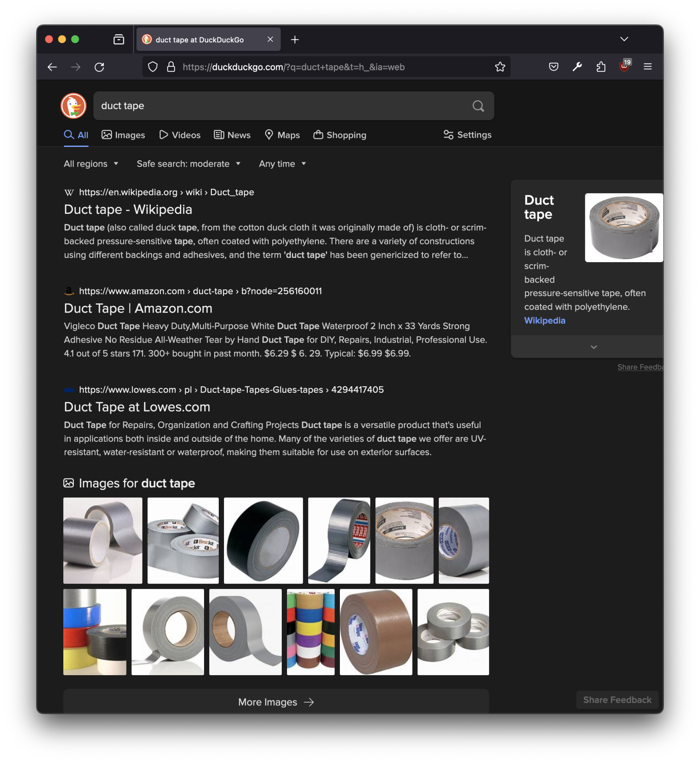Run the search with the magnifier icon

pyautogui.click(x=478, y=106)
